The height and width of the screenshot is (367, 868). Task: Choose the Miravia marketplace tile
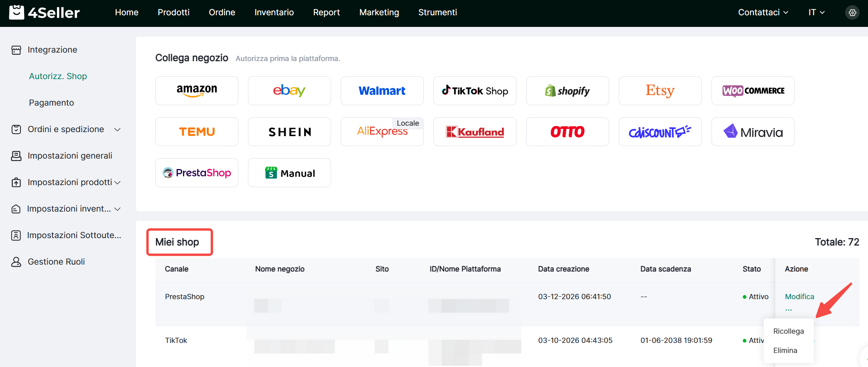pyautogui.click(x=753, y=132)
